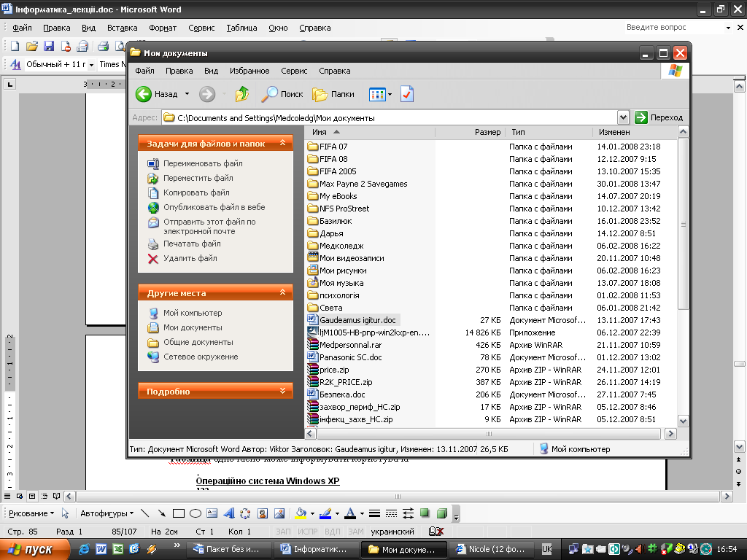The width and height of the screenshot is (747, 560).
Task: Open Styles and Formatting with the AA icon
Action: coord(15,64)
